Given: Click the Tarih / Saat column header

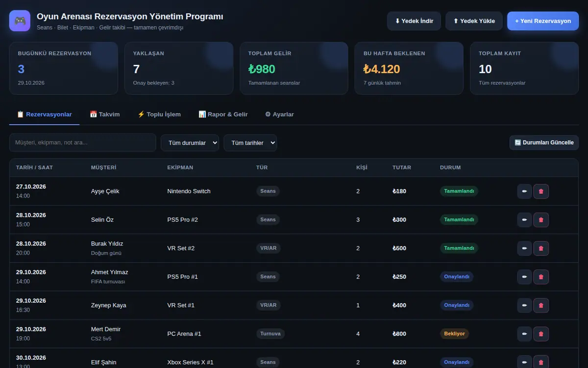Looking at the screenshot, I should click(x=34, y=168).
